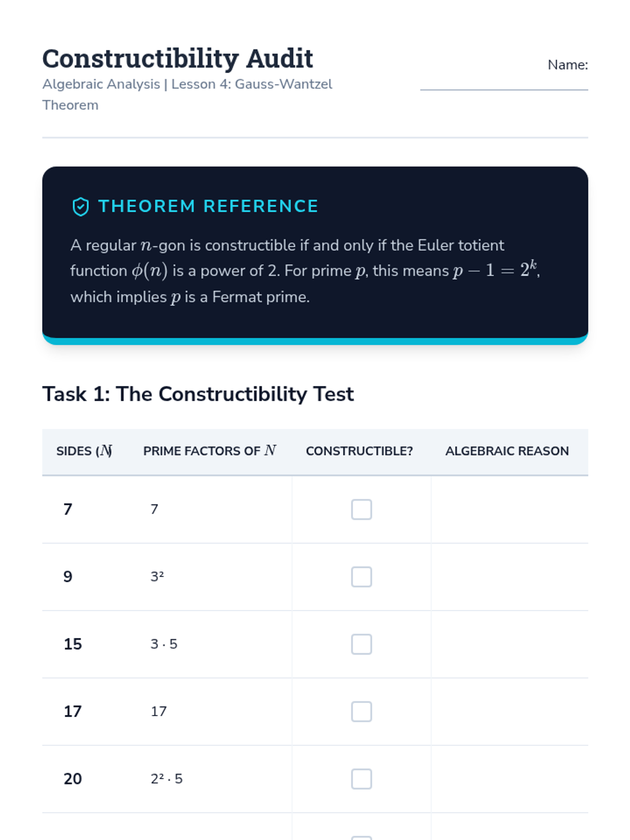This screenshot has width=630, height=840.
Task: Click the Task 1 Constructibility Test heading
Action: [x=198, y=394]
